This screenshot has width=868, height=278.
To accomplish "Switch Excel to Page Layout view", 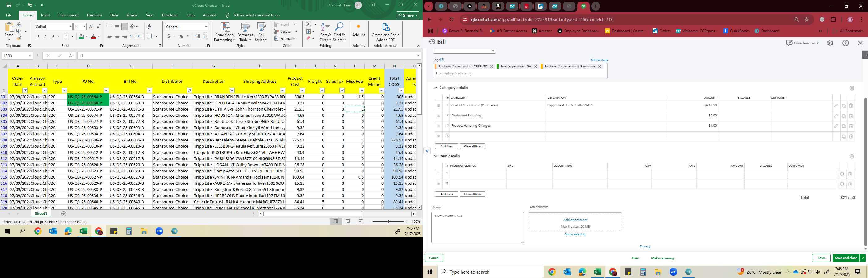I will (348, 221).
